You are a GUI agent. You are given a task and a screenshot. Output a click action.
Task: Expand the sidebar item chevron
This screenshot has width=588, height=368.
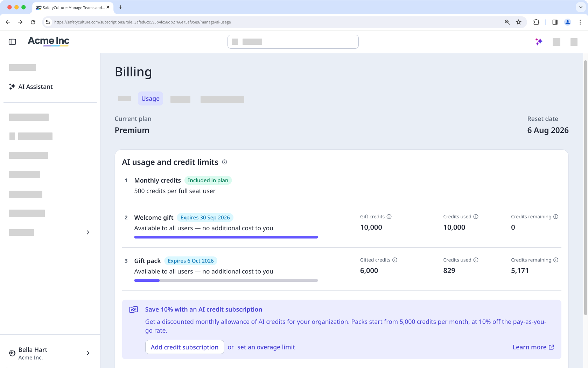(x=88, y=232)
